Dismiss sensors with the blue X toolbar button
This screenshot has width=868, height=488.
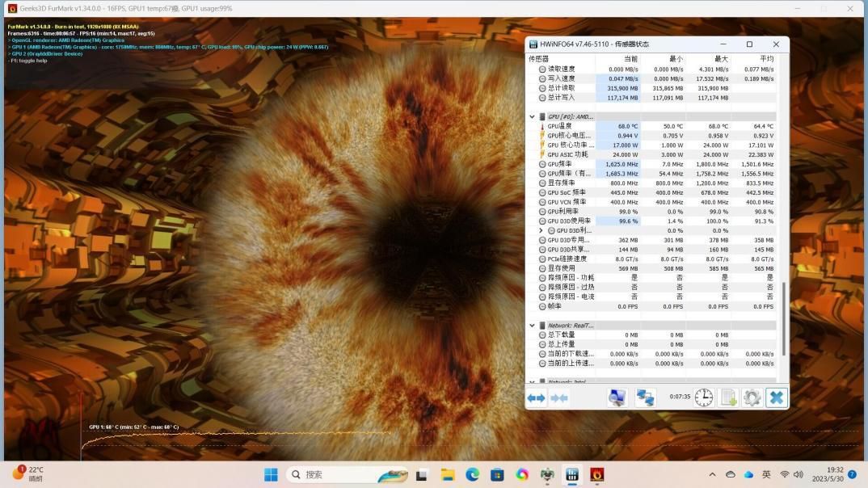click(775, 398)
